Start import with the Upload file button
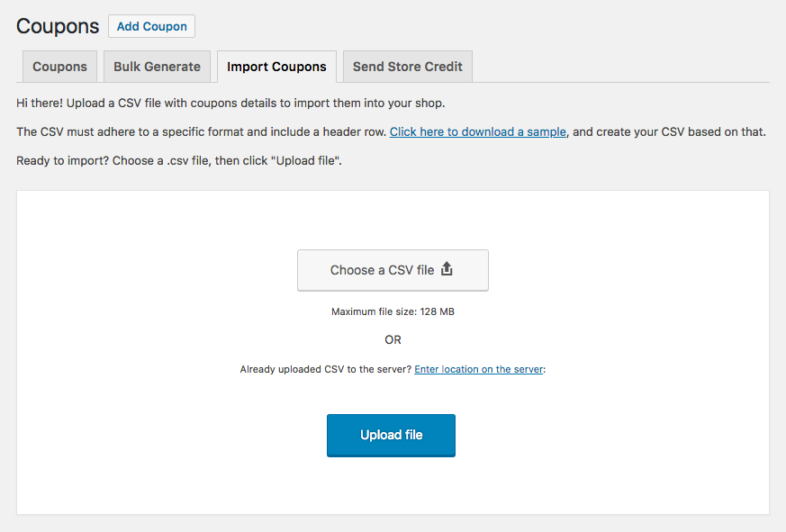This screenshot has height=532, width=786. 391,435
